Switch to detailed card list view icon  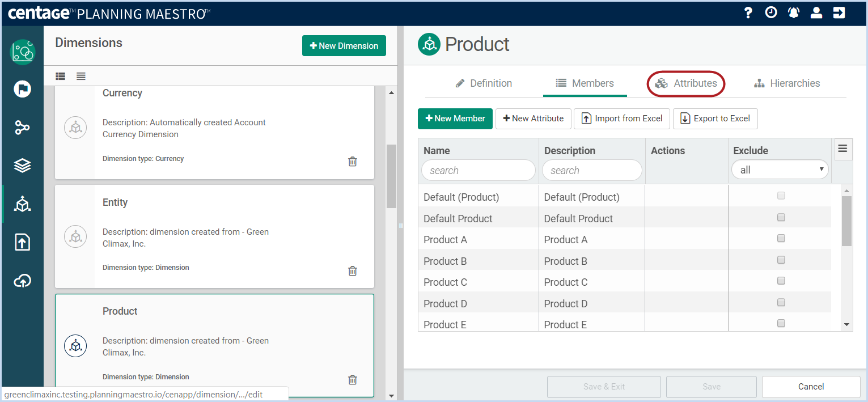tap(61, 76)
